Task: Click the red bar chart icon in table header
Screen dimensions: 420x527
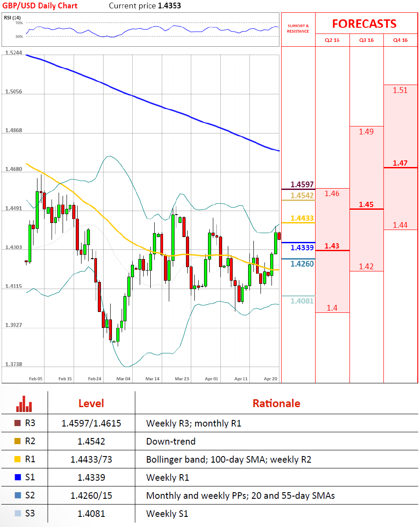Action: tap(24, 404)
